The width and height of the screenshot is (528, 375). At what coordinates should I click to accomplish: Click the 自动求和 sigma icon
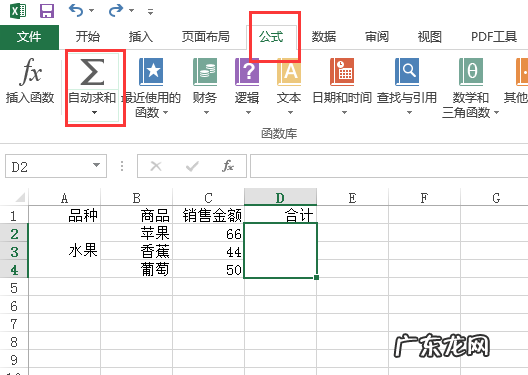[92, 72]
